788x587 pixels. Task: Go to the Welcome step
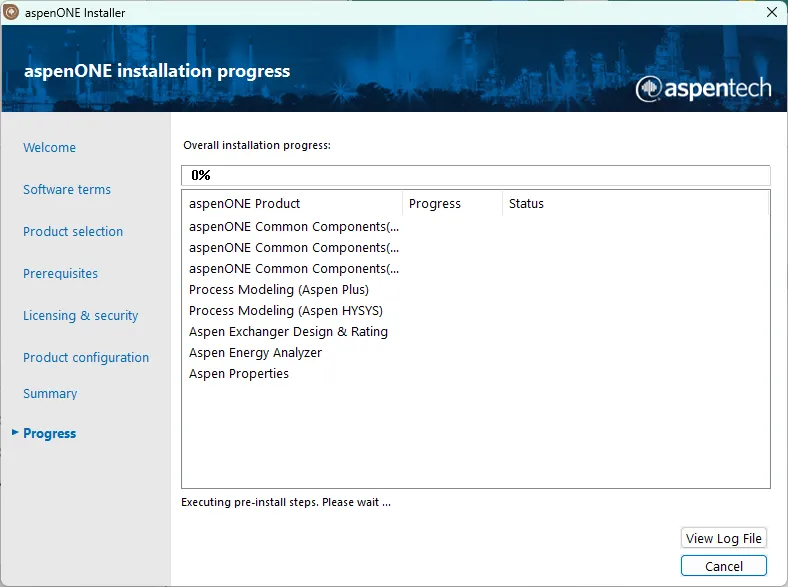pos(49,147)
